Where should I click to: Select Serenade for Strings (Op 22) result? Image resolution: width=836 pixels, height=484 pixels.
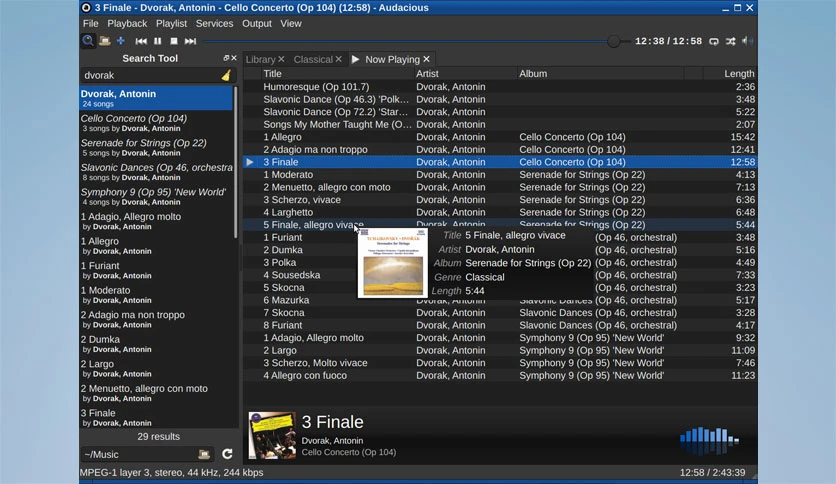pyautogui.click(x=156, y=147)
